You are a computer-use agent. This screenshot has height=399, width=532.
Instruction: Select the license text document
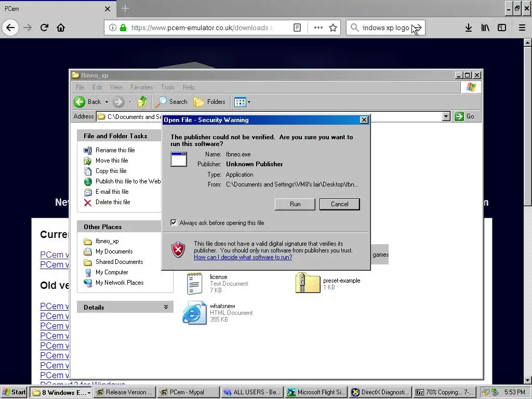(x=217, y=283)
